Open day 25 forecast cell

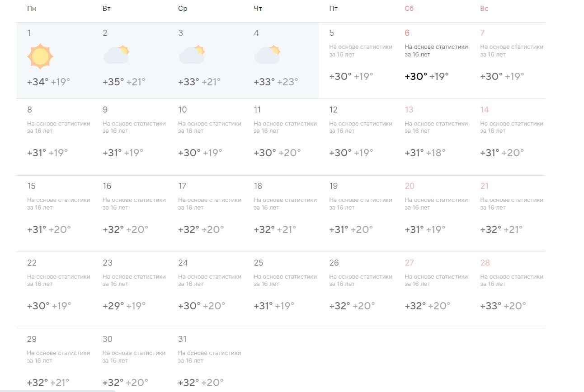pos(281,290)
